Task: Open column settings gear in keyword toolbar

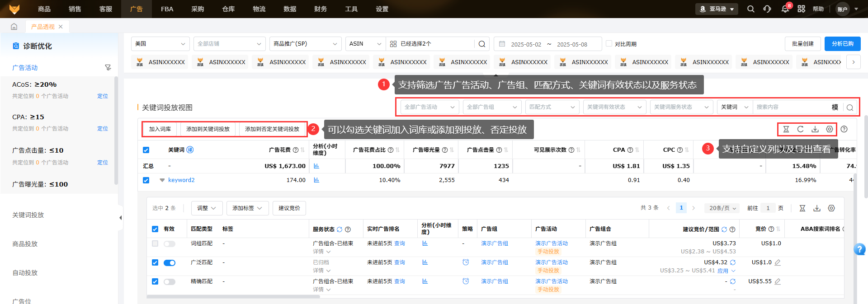Action: (829, 129)
